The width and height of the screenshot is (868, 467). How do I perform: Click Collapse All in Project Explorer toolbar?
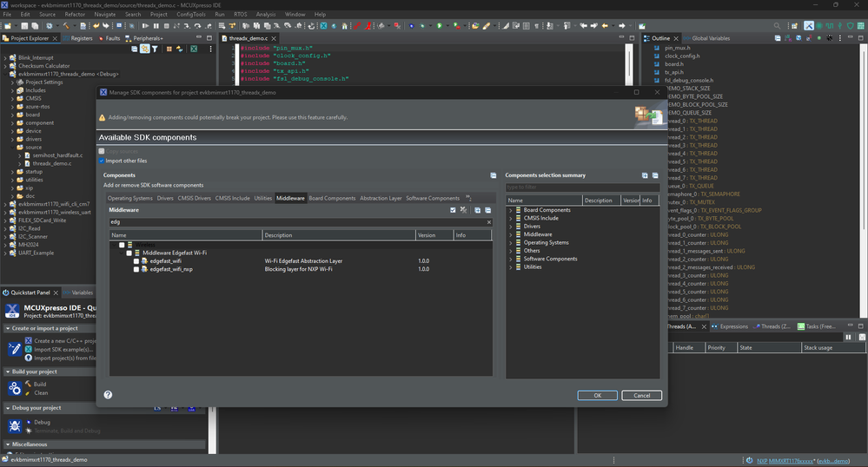point(135,49)
